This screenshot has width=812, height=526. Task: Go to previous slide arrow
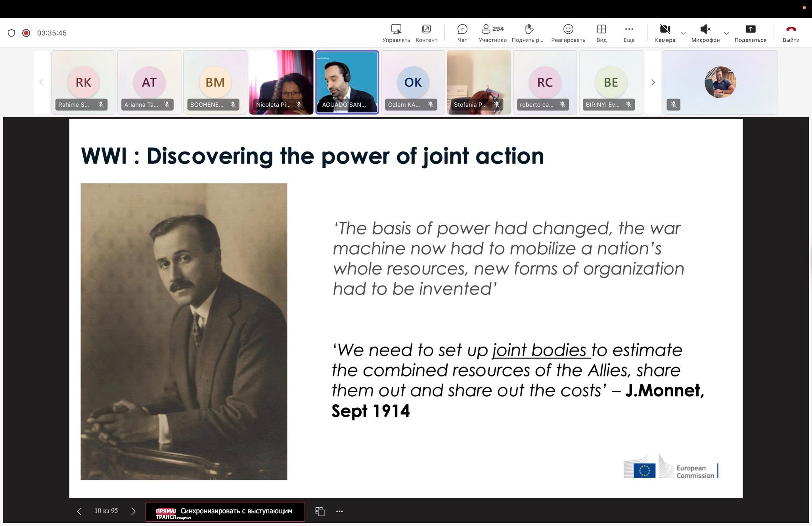pyautogui.click(x=79, y=511)
